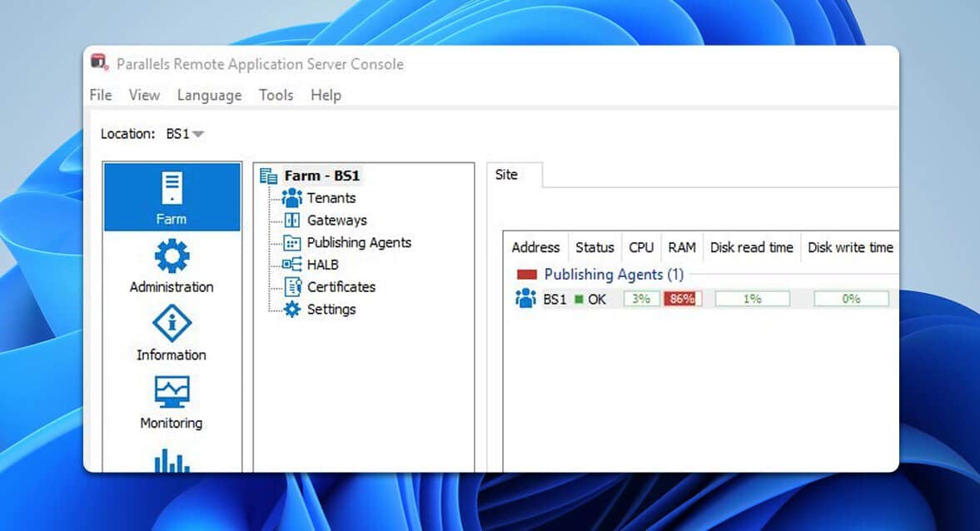The width and height of the screenshot is (980, 531).
Task: Open the Help menu
Action: [326, 95]
